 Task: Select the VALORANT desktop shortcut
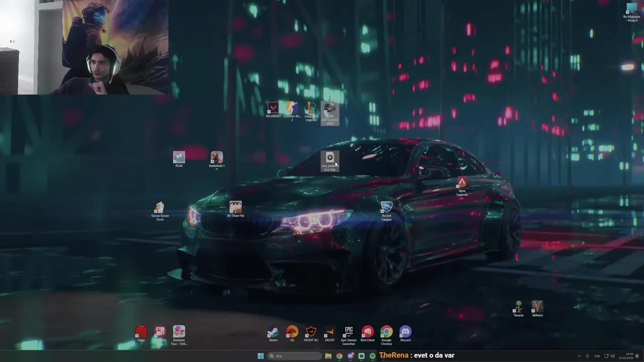point(273,110)
